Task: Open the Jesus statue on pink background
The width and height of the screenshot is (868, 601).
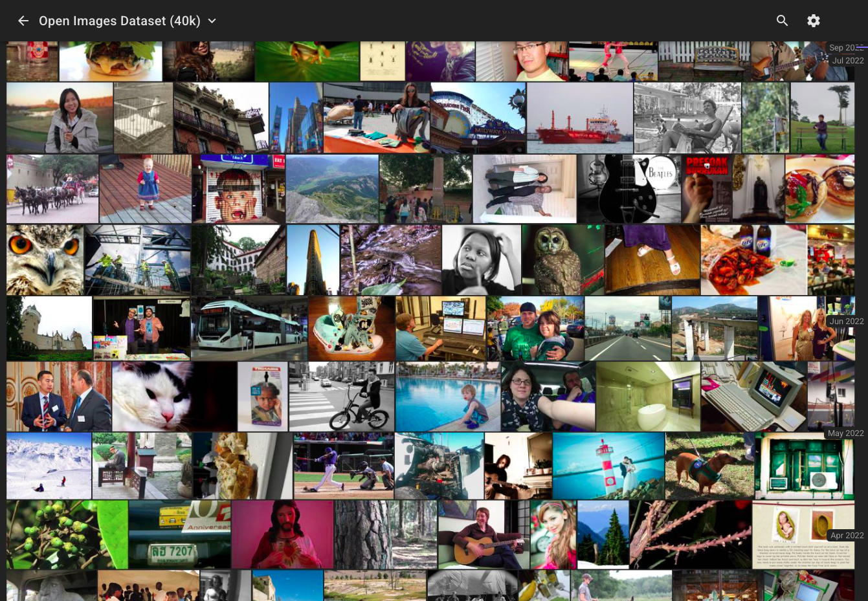Action: (283, 534)
